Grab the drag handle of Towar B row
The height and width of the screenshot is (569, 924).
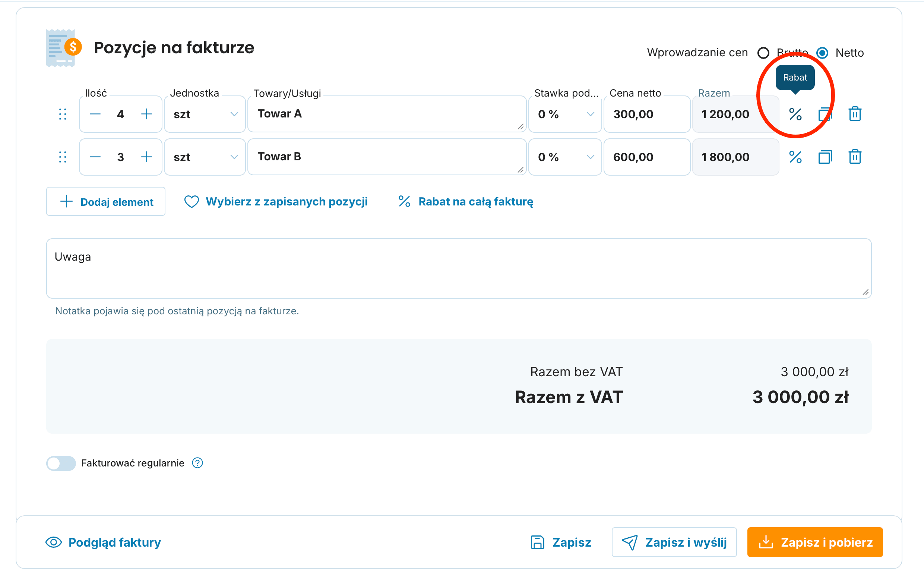(x=62, y=157)
